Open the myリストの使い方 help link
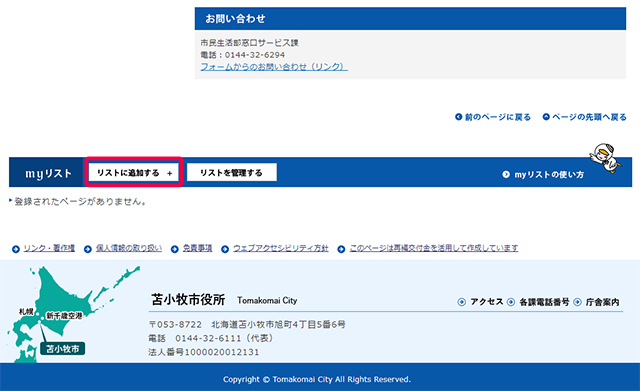This screenshot has height=391, width=640. 549,175
